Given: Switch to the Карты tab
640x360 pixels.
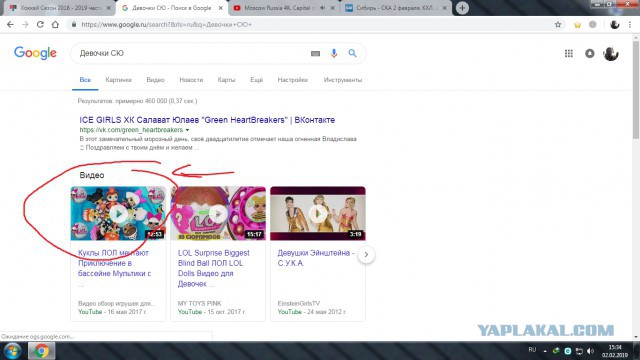Looking at the screenshot, I should (226, 80).
